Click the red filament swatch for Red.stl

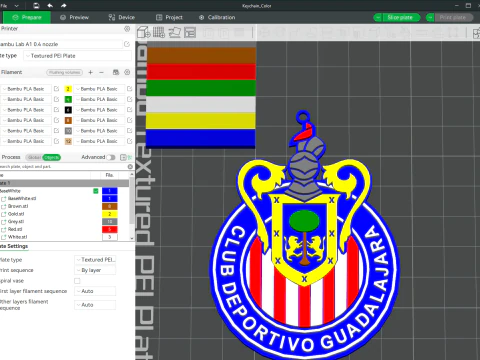109,229
